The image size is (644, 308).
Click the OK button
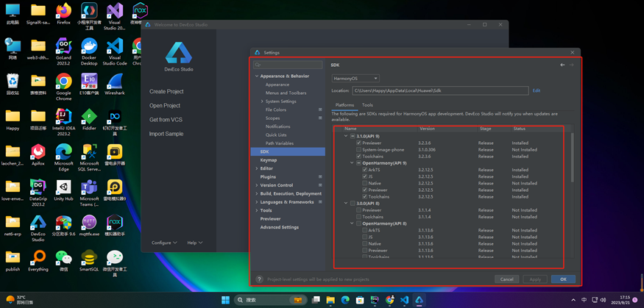point(563,279)
